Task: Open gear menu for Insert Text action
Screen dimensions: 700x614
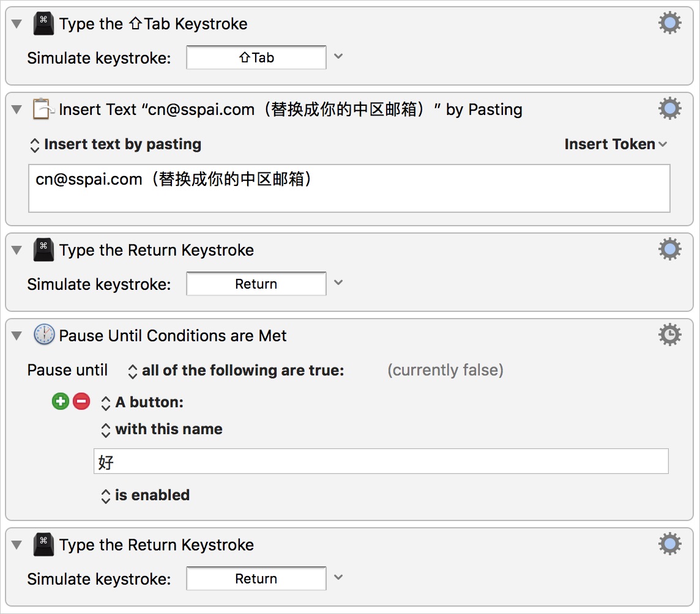Action: point(669,109)
